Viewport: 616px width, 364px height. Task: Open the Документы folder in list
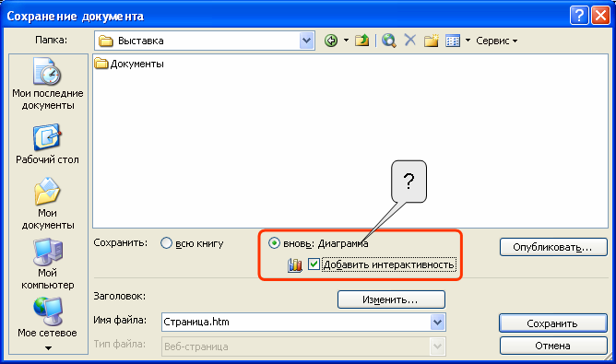coord(129,64)
